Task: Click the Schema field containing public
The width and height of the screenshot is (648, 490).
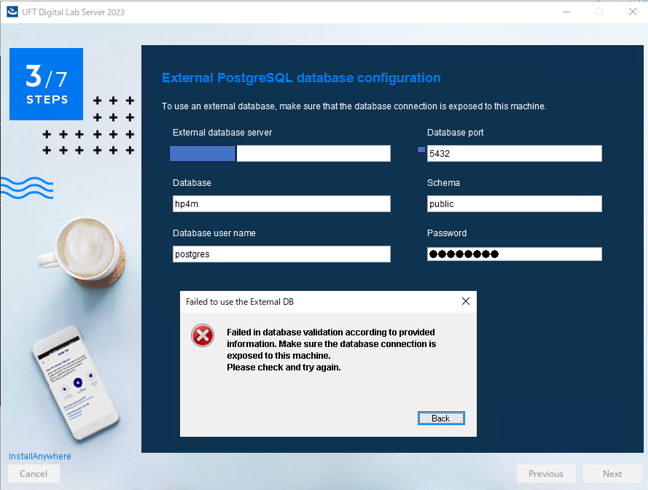Action: point(514,204)
